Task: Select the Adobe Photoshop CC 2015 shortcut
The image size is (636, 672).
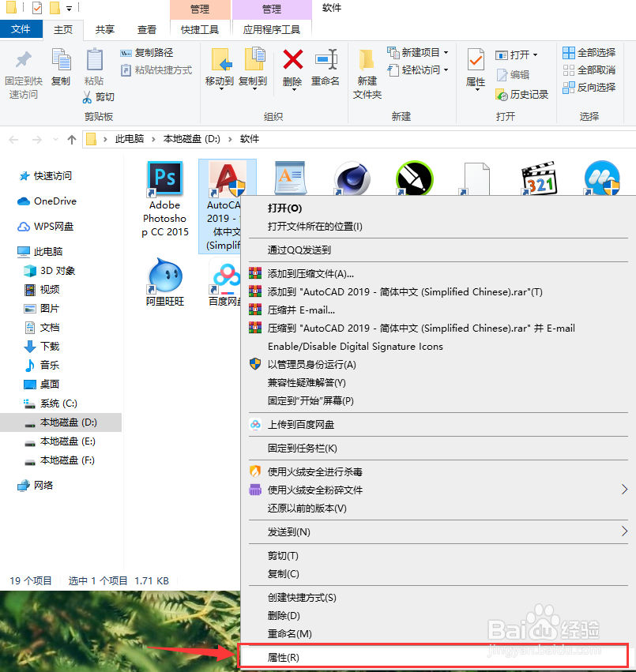Action: (x=165, y=199)
